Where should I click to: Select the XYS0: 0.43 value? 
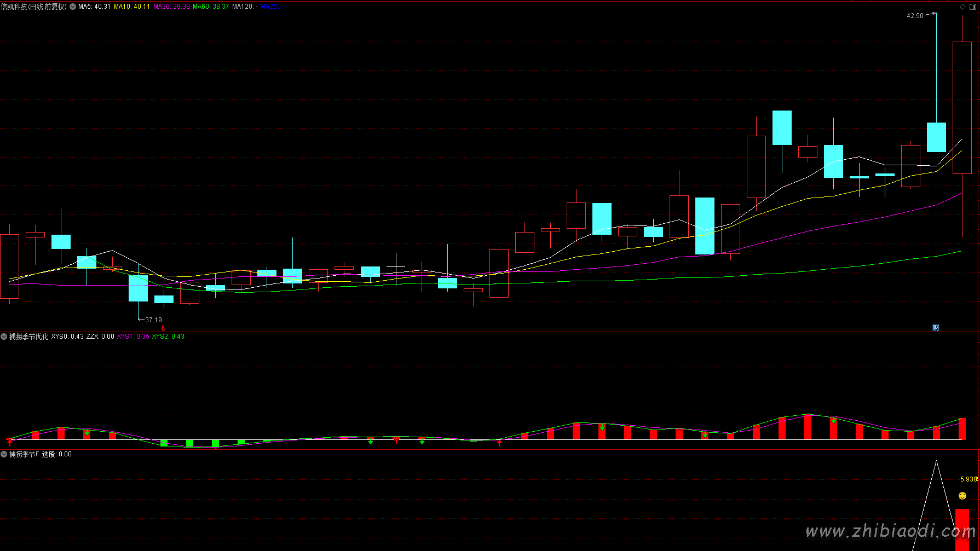click(x=67, y=337)
